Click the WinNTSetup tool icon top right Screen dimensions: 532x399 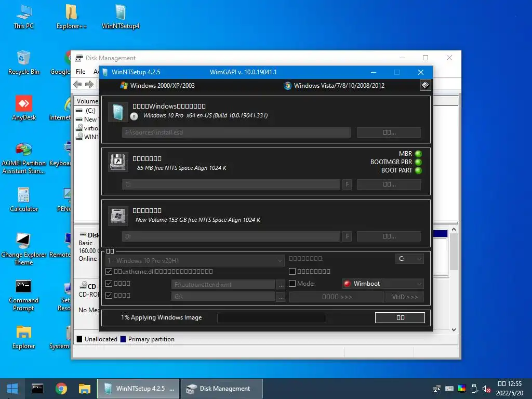[x=425, y=85]
